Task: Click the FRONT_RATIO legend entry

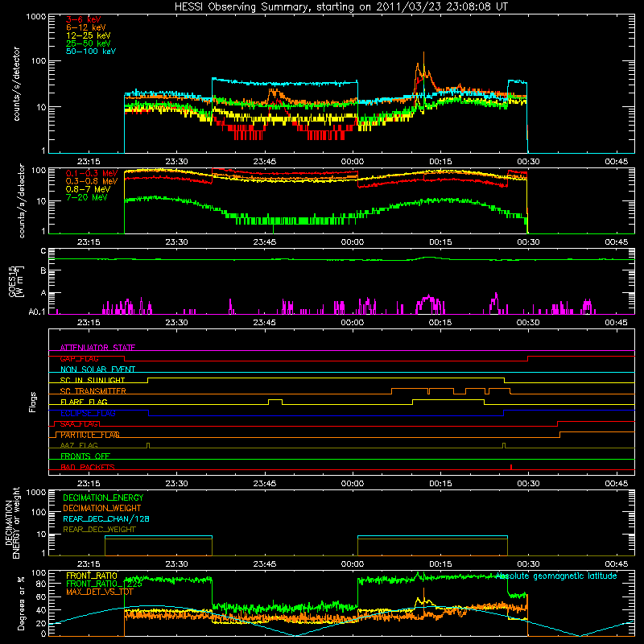Action: click(x=92, y=576)
